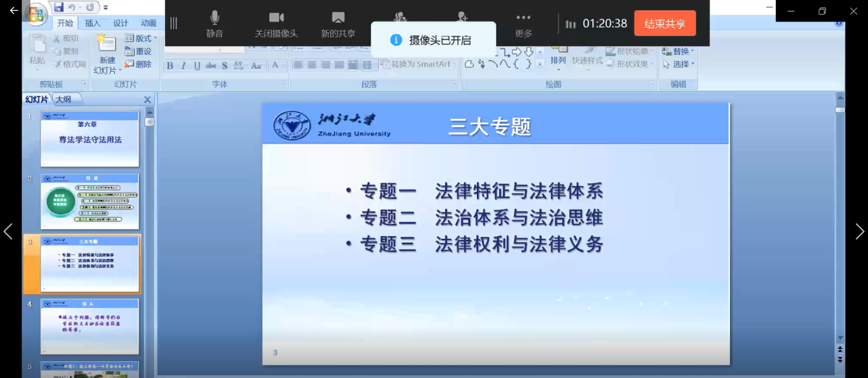Toggle bold formatting
Viewport: 868px width, 378px height.
[x=170, y=66]
